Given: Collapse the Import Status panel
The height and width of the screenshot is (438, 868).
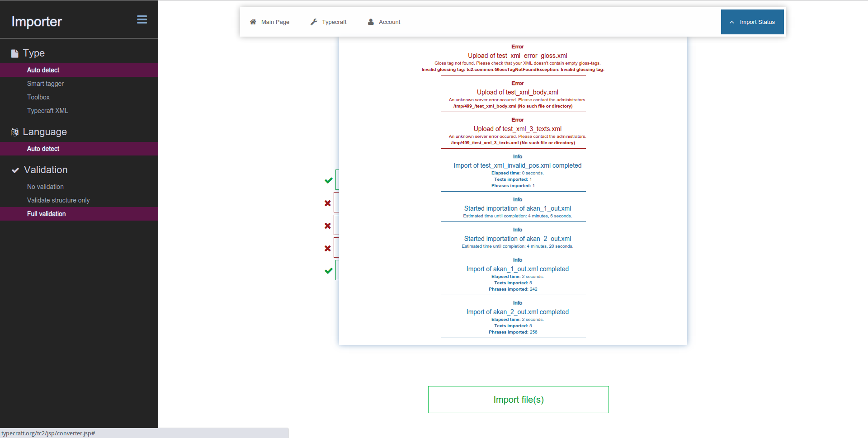Looking at the screenshot, I should tap(752, 22).
